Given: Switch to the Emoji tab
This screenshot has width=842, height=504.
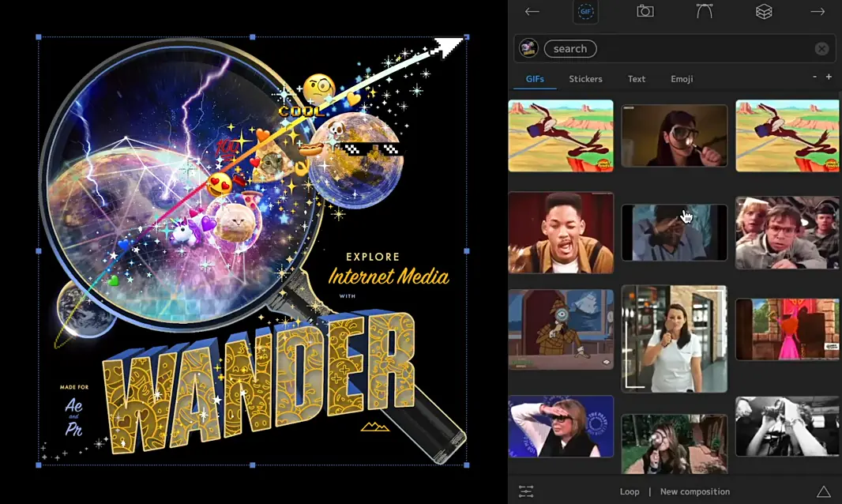Looking at the screenshot, I should coord(682,79).
